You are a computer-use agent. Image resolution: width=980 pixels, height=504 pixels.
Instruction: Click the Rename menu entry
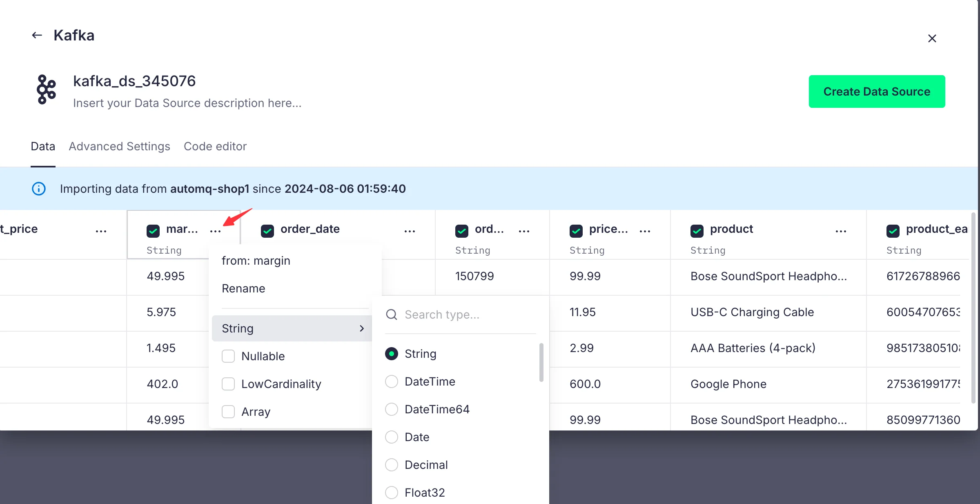pyautogui.click(x=243, y=288)
